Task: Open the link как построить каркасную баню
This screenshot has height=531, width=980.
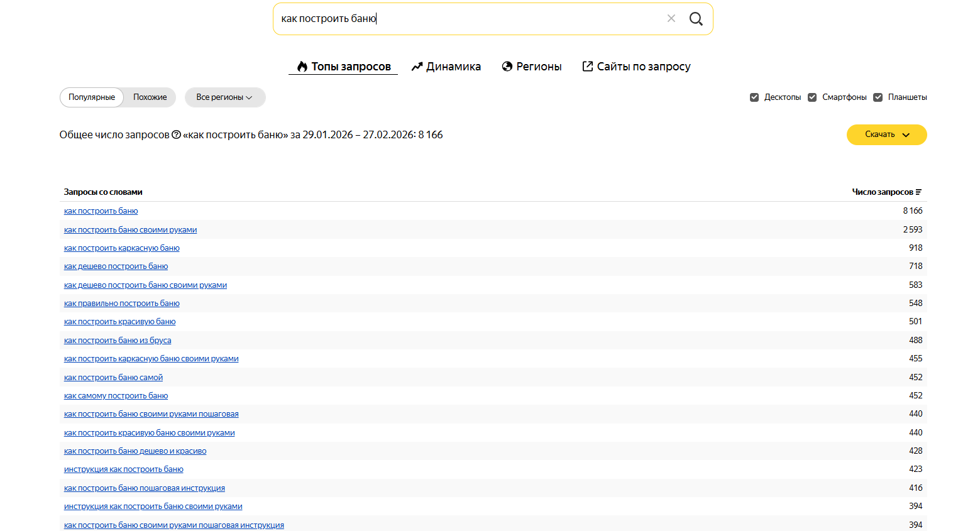Action: pyautogui.click(x=122, y=248)
